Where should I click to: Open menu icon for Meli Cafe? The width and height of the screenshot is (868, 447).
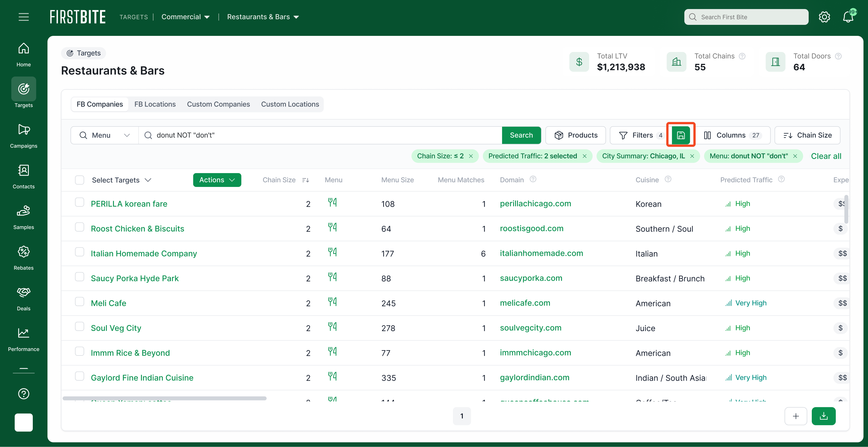point(332,302)
